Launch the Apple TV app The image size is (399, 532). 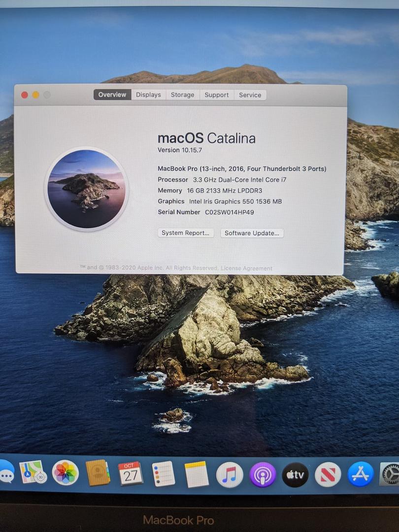(295, 475)
